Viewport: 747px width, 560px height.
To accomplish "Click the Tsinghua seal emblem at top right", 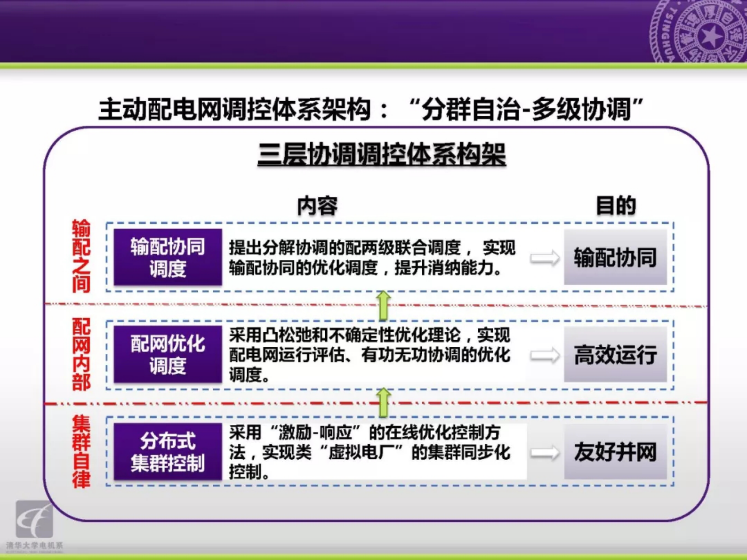I will coord(699,31).
